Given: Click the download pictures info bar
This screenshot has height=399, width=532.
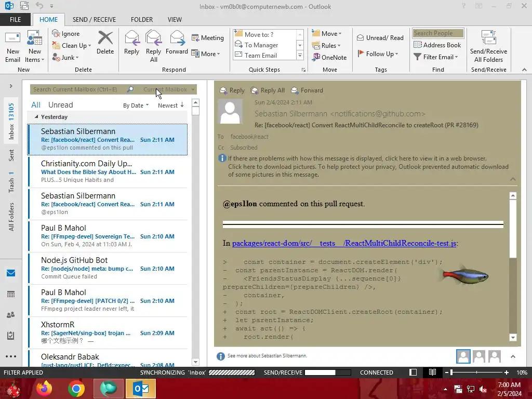Looking at the screenshot, I should tap(368, 170).
